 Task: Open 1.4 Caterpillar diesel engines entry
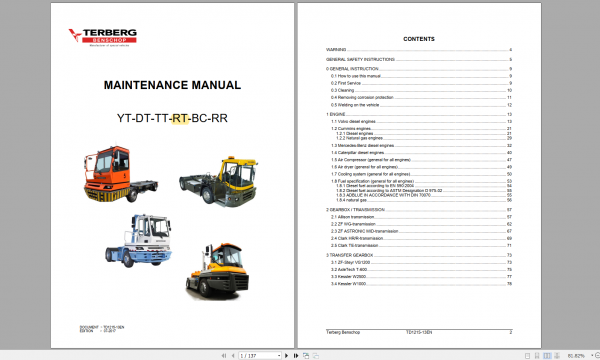tap(421, 153)
